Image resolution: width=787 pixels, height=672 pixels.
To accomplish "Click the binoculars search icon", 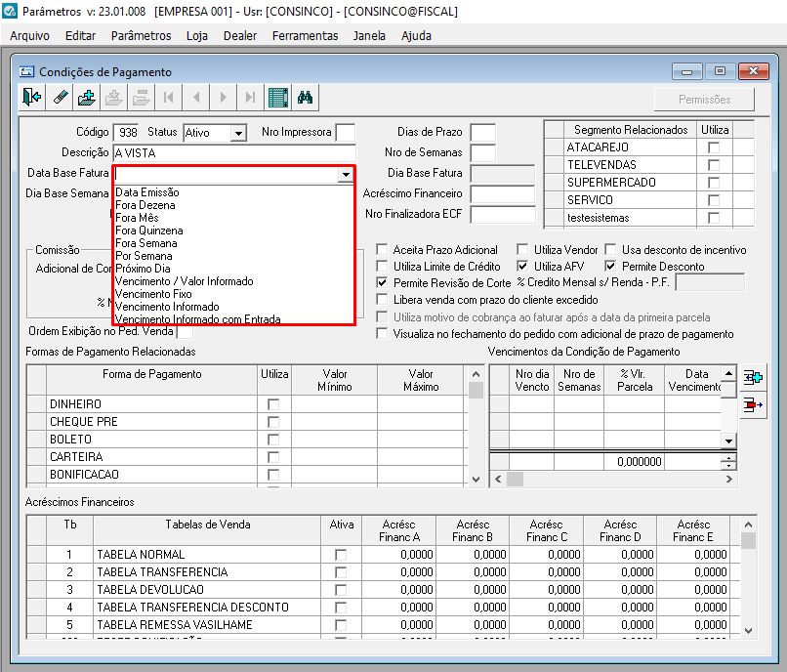I will [305, 98].
